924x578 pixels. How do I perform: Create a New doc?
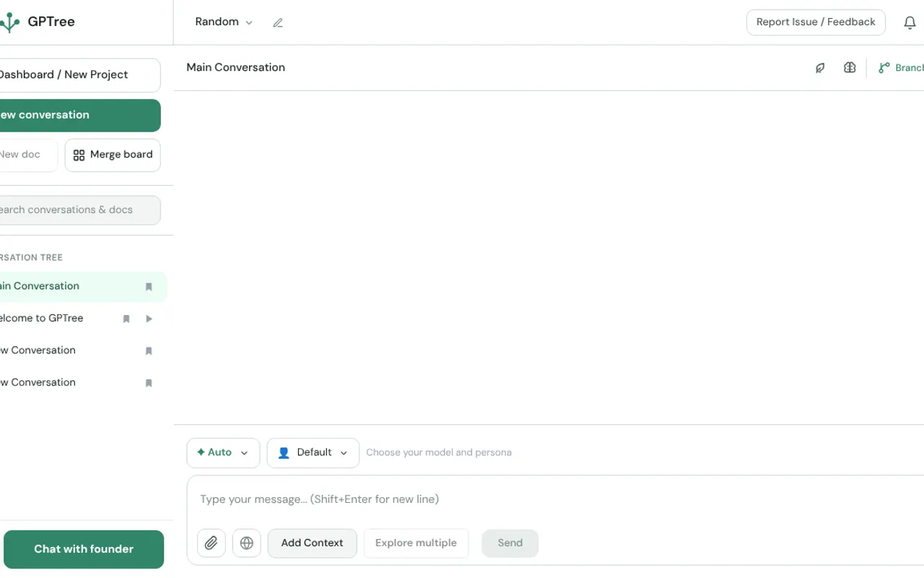pyautogui.click(x=28, y=155)
